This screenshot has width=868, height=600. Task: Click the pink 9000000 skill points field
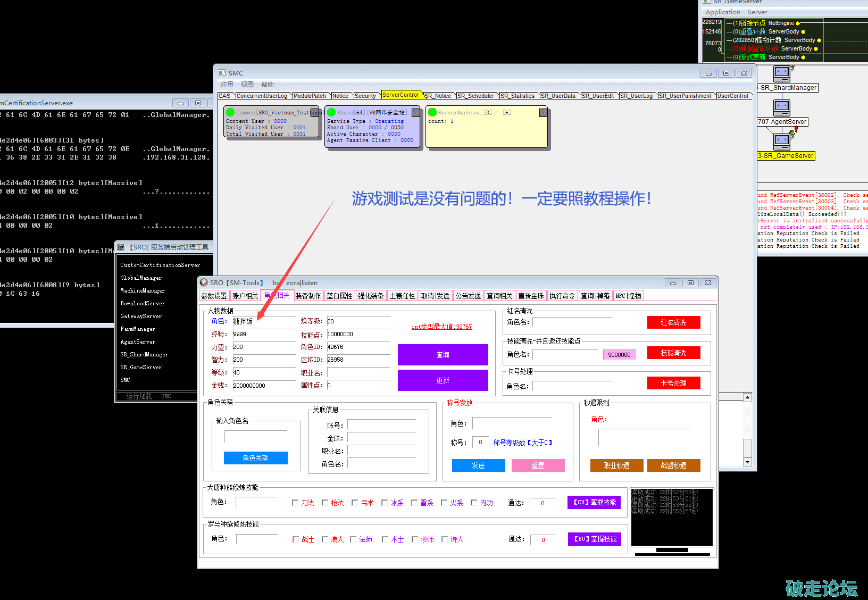[x=619, y=355]
